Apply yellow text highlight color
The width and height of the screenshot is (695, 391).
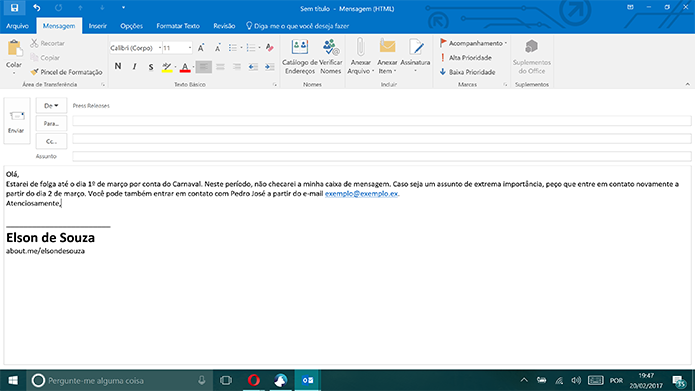point(167,67)
